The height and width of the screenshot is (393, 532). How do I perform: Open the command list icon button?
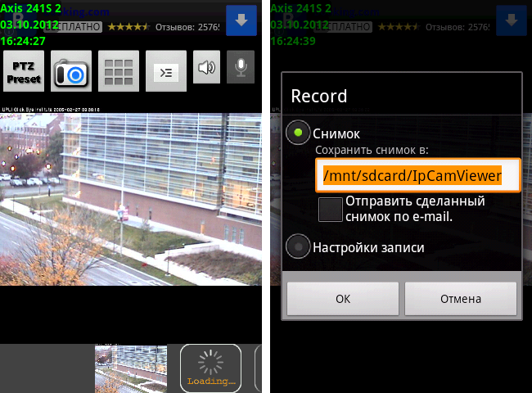(166, 71)
